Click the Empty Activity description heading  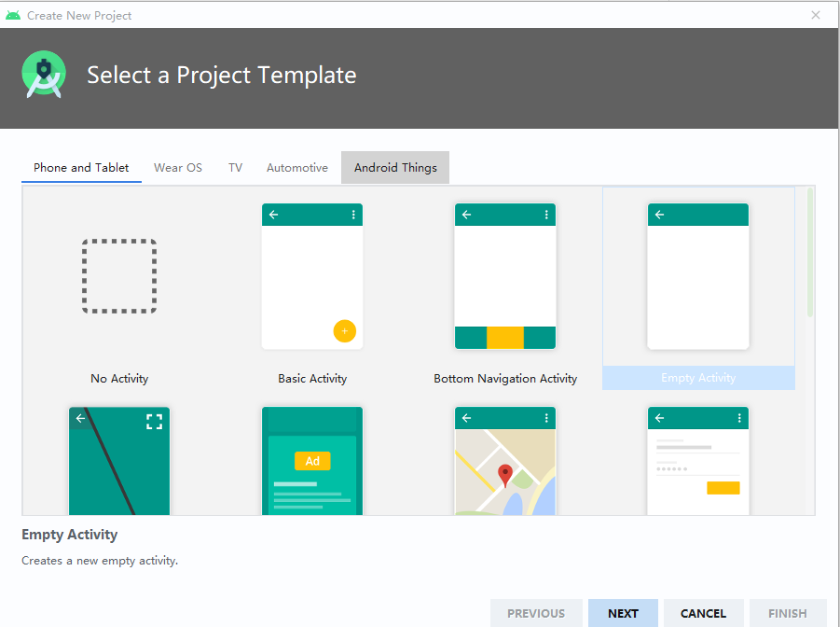[70, 535]
